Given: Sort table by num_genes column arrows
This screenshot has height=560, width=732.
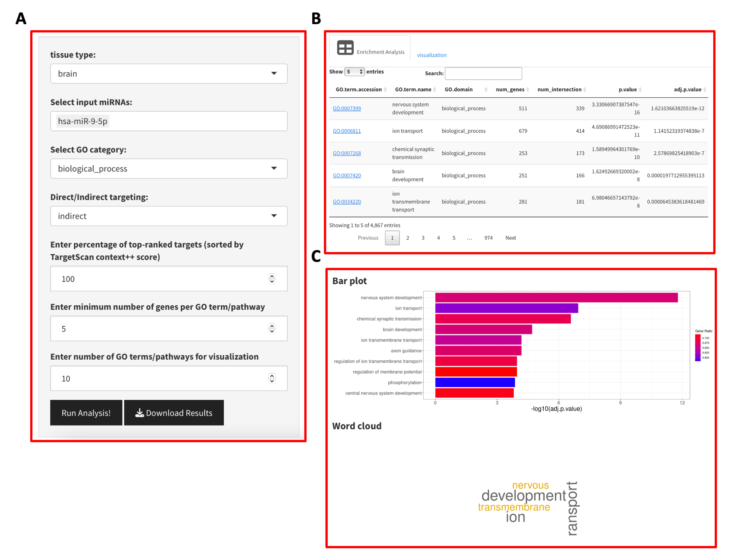Looking at the screenshot, I should 528,89.
